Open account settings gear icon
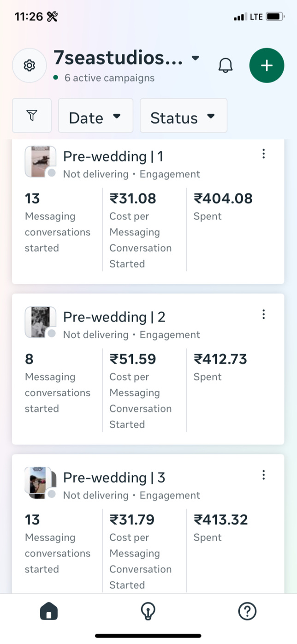 coord(30,66)
